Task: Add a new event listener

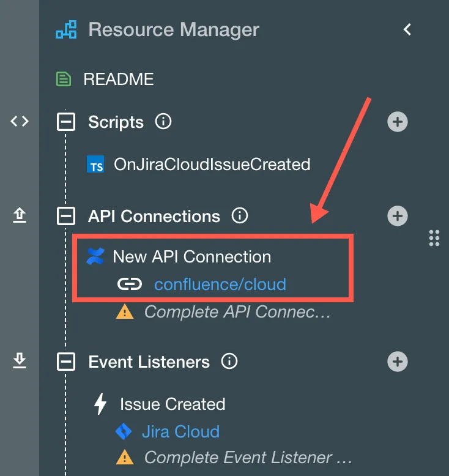Action: coord(398,362)
